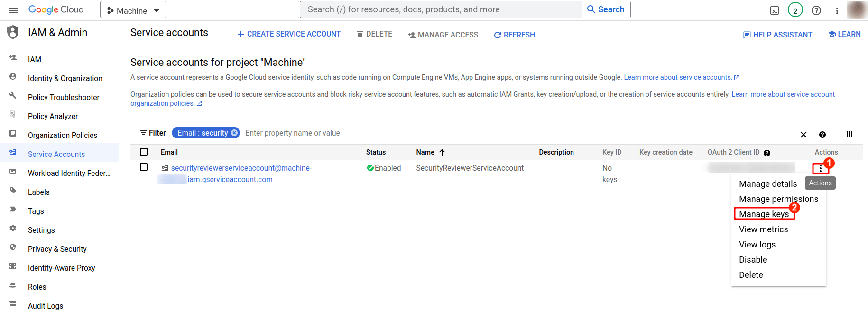Click the Delete toolbar button
The height and width of the screenshot is (311, 868).
tap(375, 34)
